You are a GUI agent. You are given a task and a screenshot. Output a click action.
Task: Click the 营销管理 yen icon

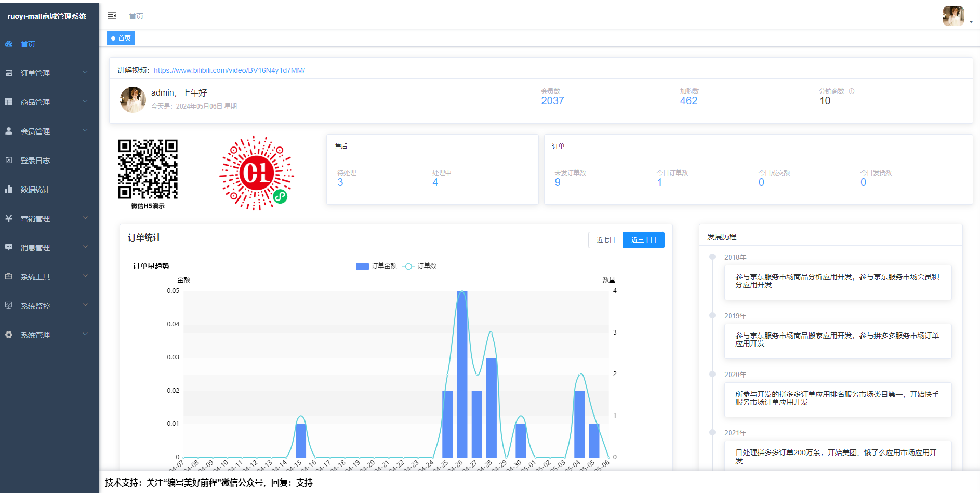pos(9,219)
